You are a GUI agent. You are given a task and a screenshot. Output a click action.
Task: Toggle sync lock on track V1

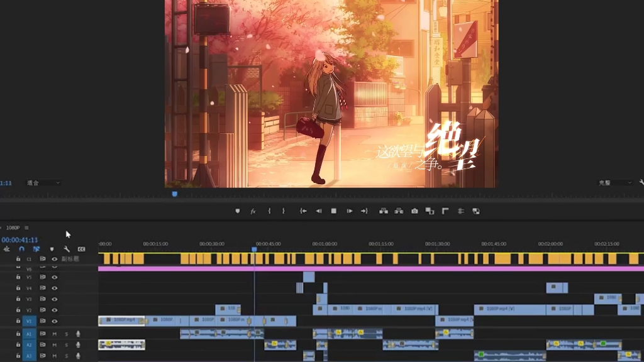(43, 321)
